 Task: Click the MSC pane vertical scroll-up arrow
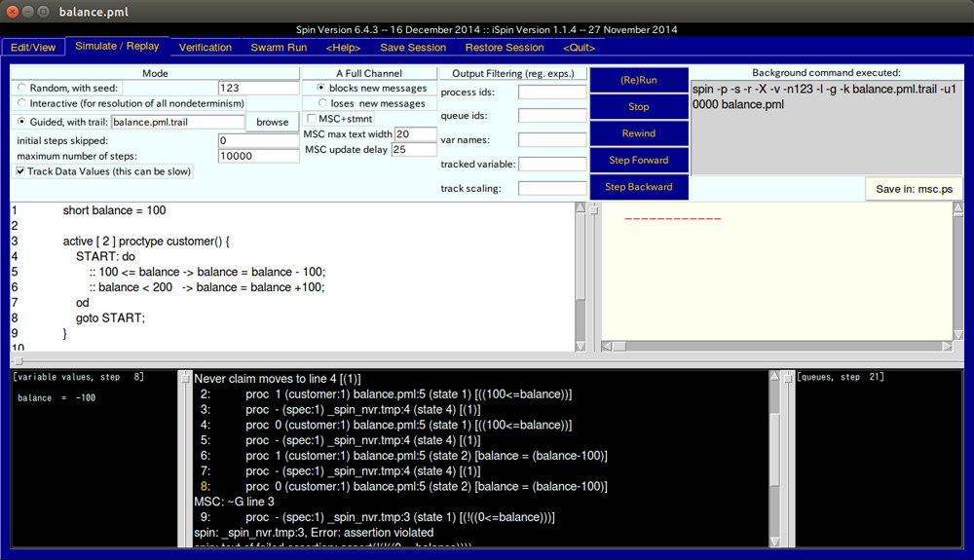(x=958, y=208)
